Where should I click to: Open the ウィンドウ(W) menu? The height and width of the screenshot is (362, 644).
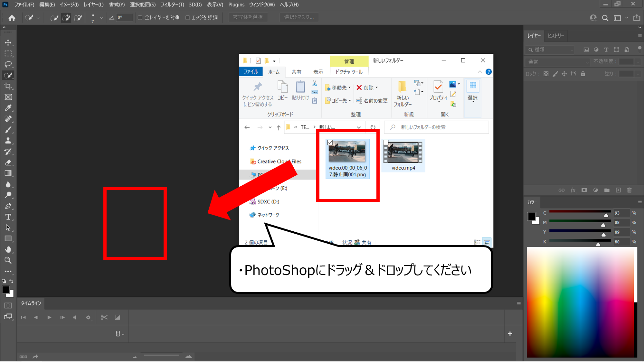pos(262,5)
